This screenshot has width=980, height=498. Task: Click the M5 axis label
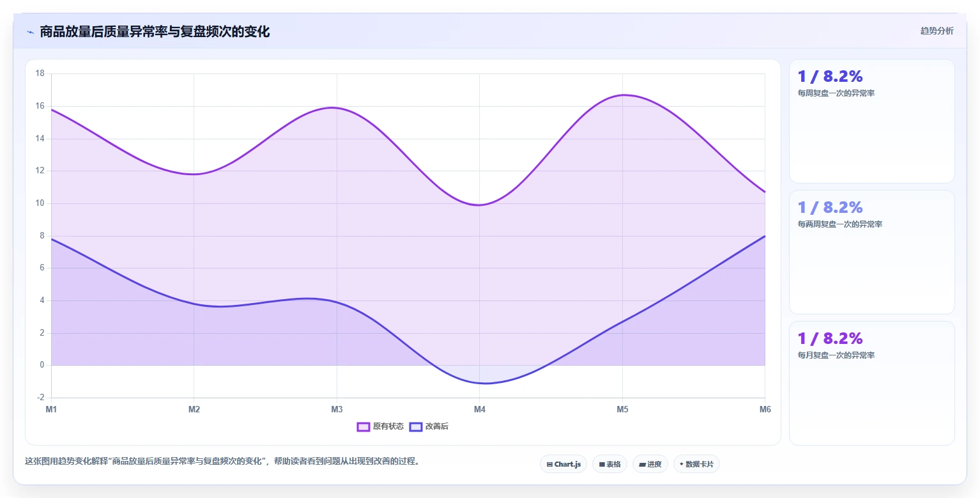(622, 409)
